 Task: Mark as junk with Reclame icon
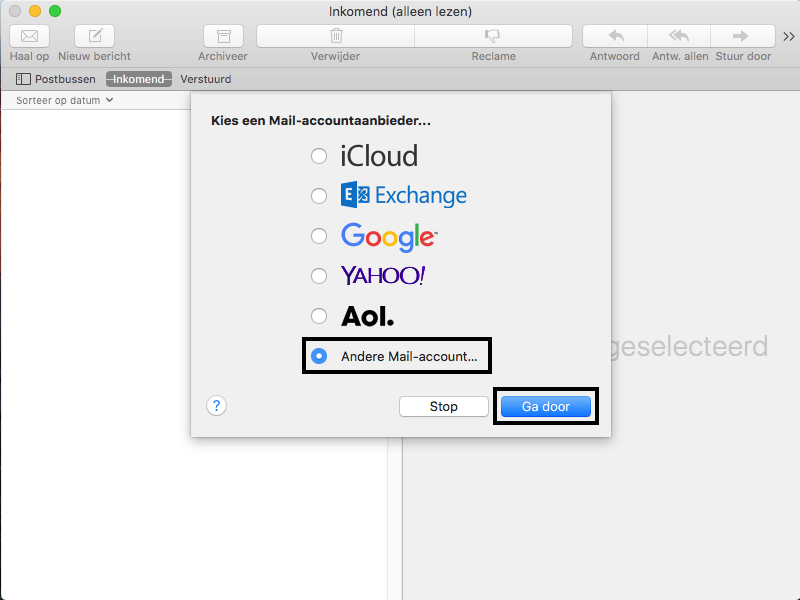(x=492, y=36)
